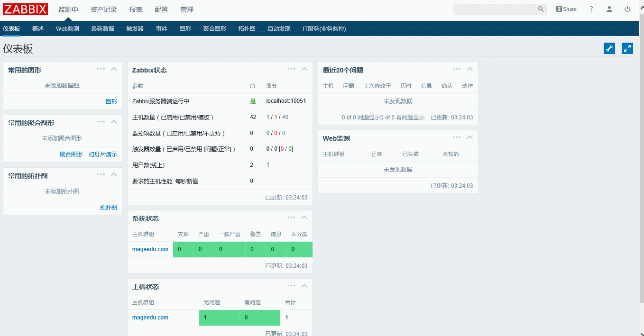Open mageedu.com in 系统状态 table
The height and width of the screenshot is (336, 644).
[150, 249]
